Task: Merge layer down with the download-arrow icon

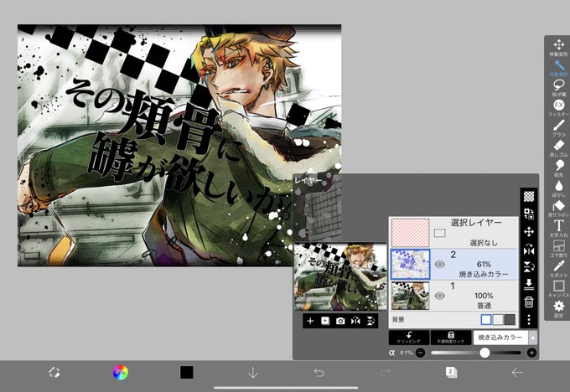Action: coord(529,284)
